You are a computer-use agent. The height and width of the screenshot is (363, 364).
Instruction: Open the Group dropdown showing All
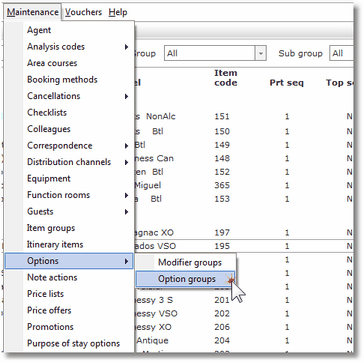(215, 53)
